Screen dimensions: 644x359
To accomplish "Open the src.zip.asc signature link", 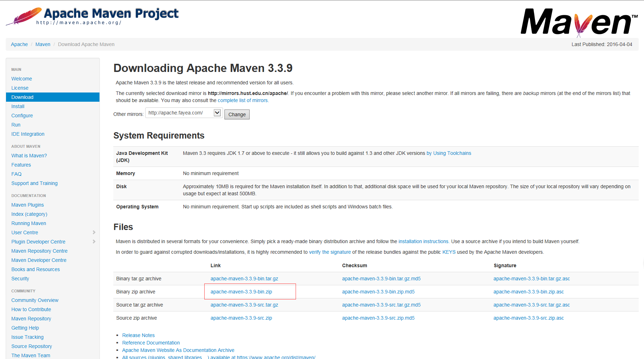I will coord(529,318).
